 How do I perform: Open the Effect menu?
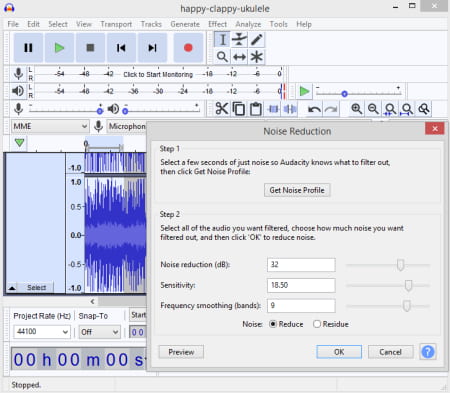217,24
